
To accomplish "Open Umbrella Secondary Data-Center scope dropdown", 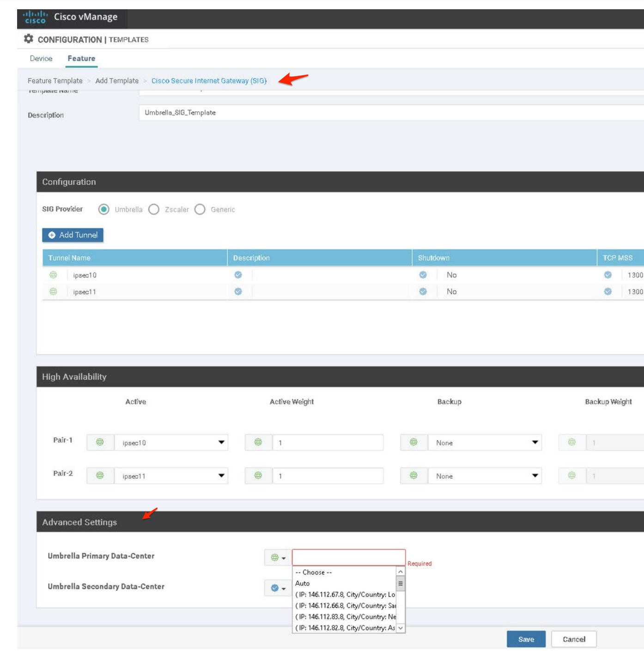I will click(278, 588).
